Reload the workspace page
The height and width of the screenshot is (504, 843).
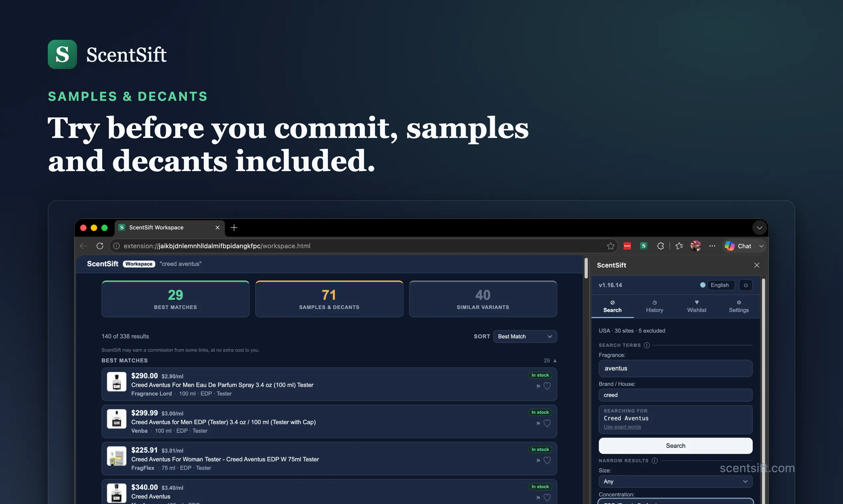pyautogui.click(x=100, y=246)
